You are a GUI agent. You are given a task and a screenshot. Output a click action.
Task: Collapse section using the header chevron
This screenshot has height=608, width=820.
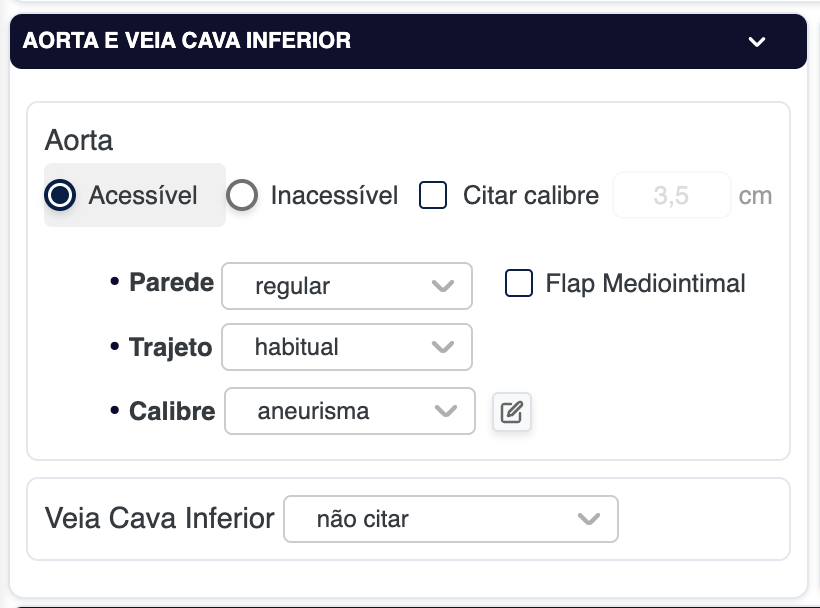coord(757,41)
